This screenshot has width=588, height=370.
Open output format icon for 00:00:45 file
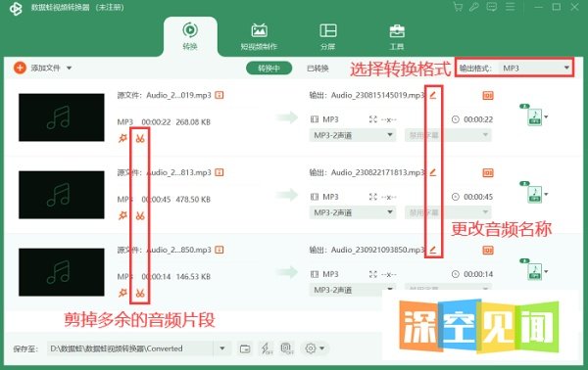(534, 193)
